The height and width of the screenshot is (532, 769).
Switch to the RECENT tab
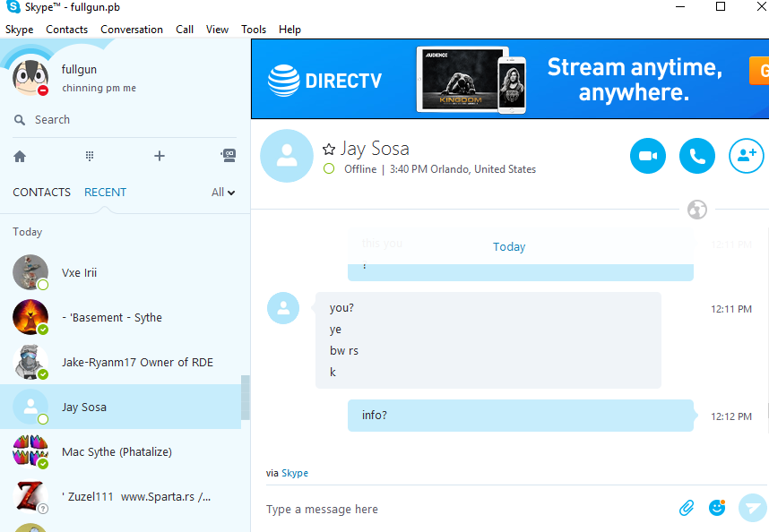tap(105, 192)
